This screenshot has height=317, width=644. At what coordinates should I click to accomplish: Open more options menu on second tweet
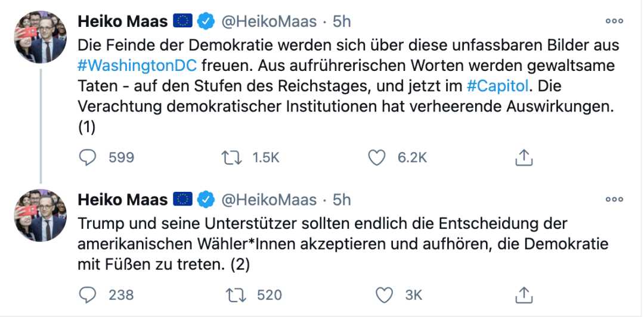(614, 200)
